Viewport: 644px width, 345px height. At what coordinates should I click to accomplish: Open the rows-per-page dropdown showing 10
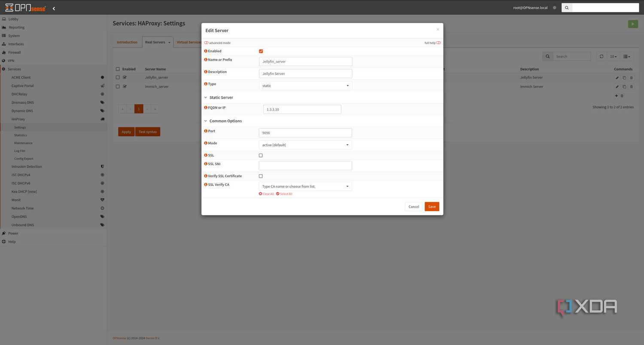pos(614,56)
